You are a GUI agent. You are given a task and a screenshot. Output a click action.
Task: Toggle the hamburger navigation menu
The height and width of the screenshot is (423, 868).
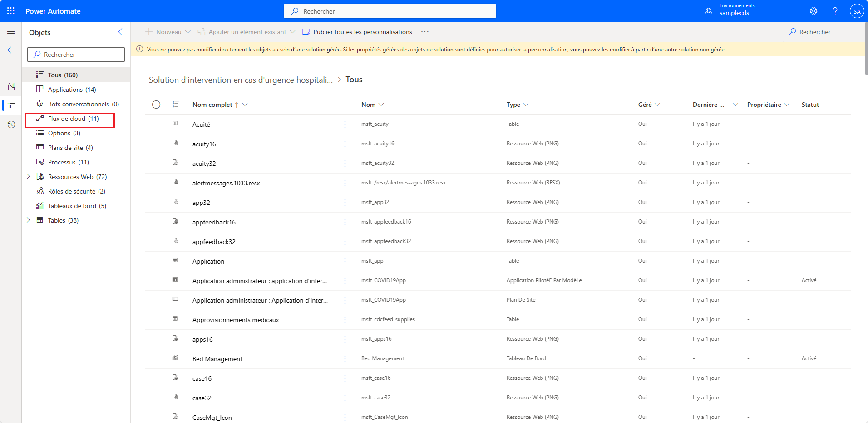(11, 32)
